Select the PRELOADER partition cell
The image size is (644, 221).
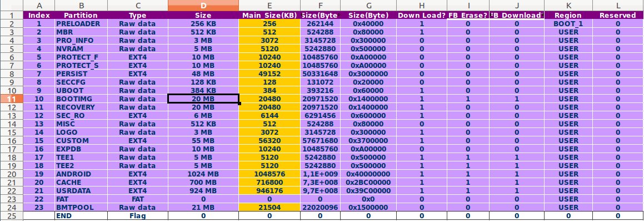(x=81, y=24)
